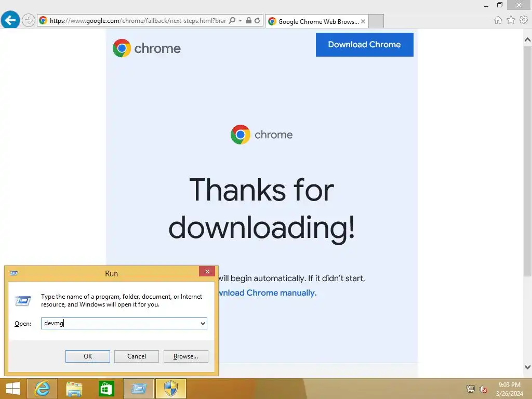Go to the home page icon
532x399 pixels.
498,20
